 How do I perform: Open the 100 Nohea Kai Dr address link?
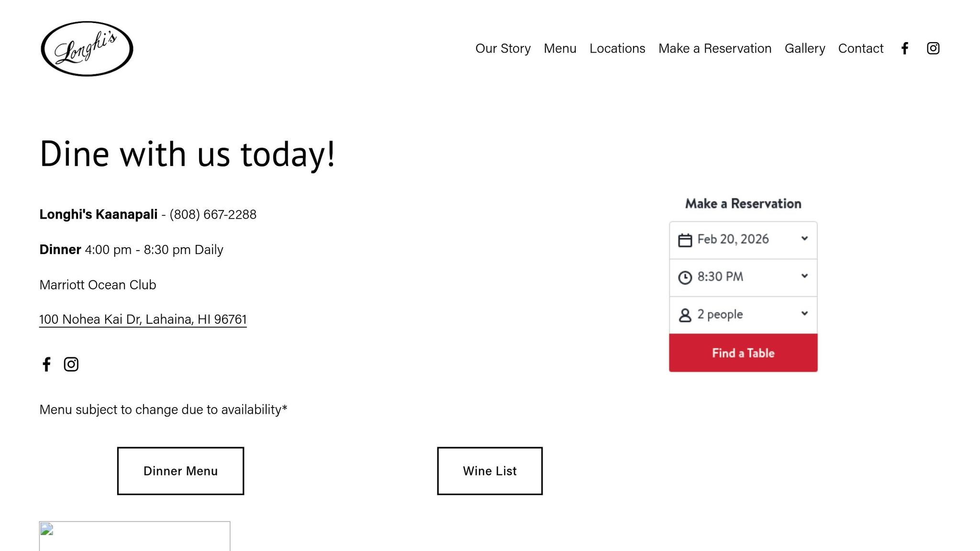coord(143,320)
